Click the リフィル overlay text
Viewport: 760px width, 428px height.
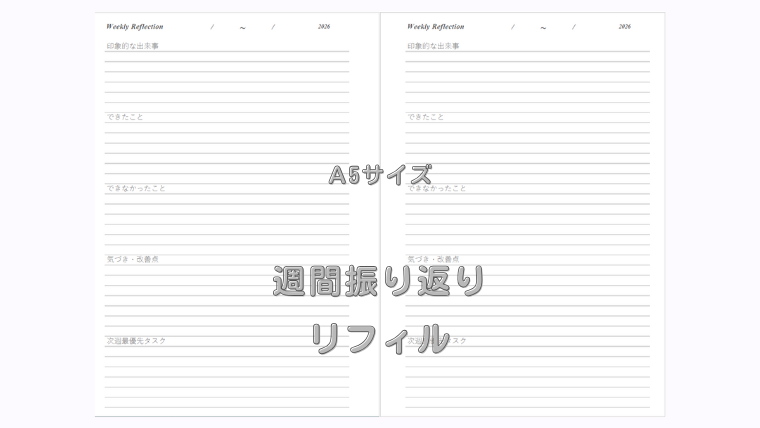tap(380, 338)
